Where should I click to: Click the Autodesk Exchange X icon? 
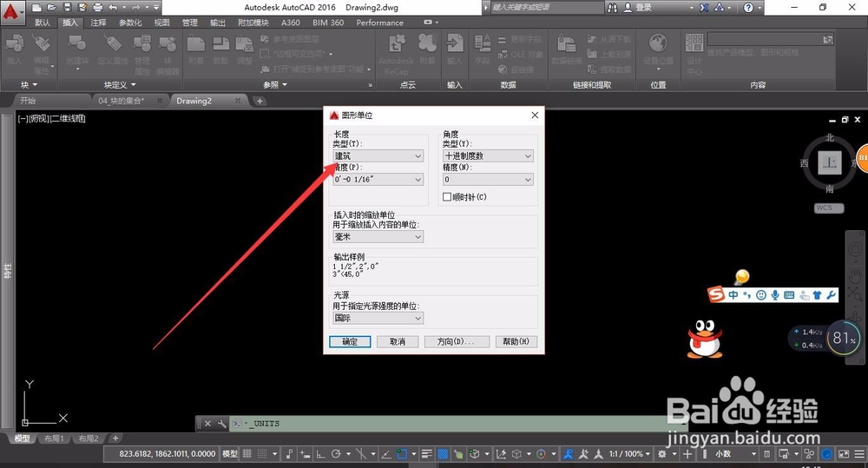pyautogui.click(x=704, y=8)
